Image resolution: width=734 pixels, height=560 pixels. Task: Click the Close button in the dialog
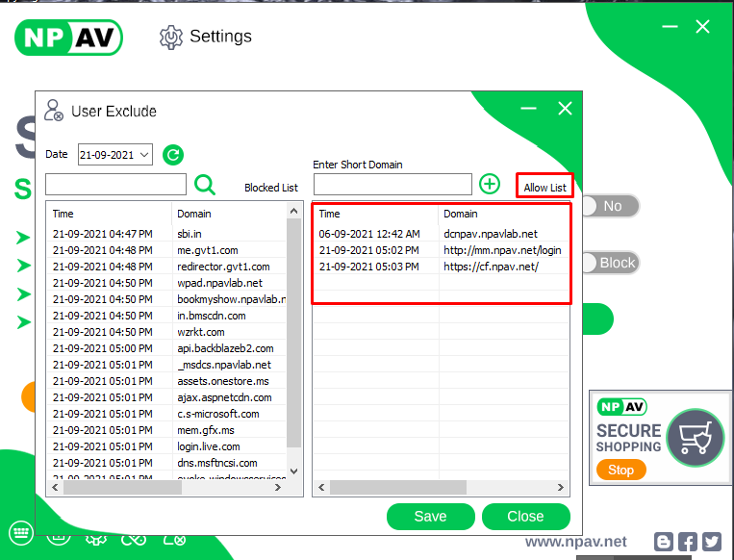(x=525, y=517)
